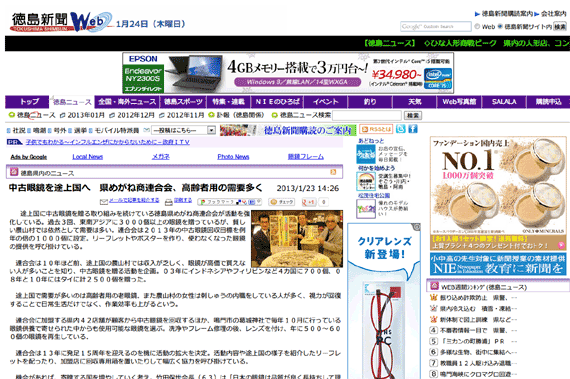Viewport: 570px width, 379px height.
Task: Click the 仮想住宅公園 thumbnail image
Action: point(366,209)
